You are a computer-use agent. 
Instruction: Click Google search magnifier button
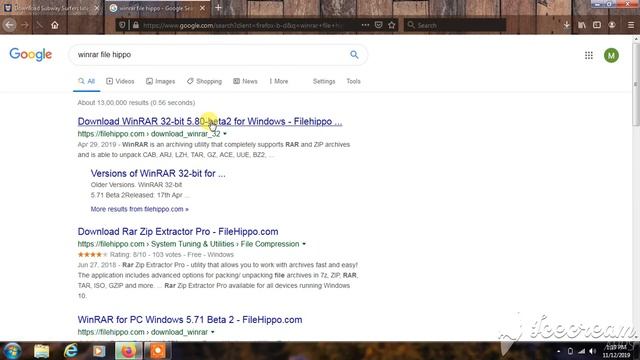click(354, 55)
